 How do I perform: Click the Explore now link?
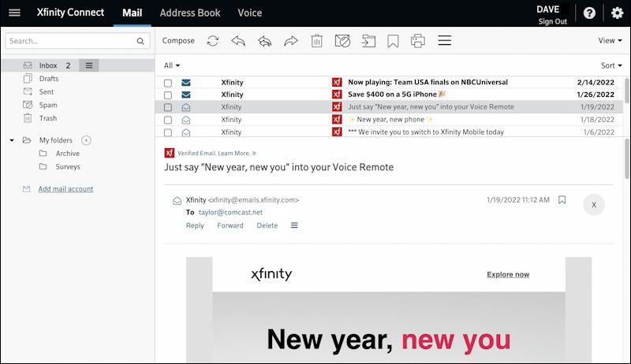point(508,274)
